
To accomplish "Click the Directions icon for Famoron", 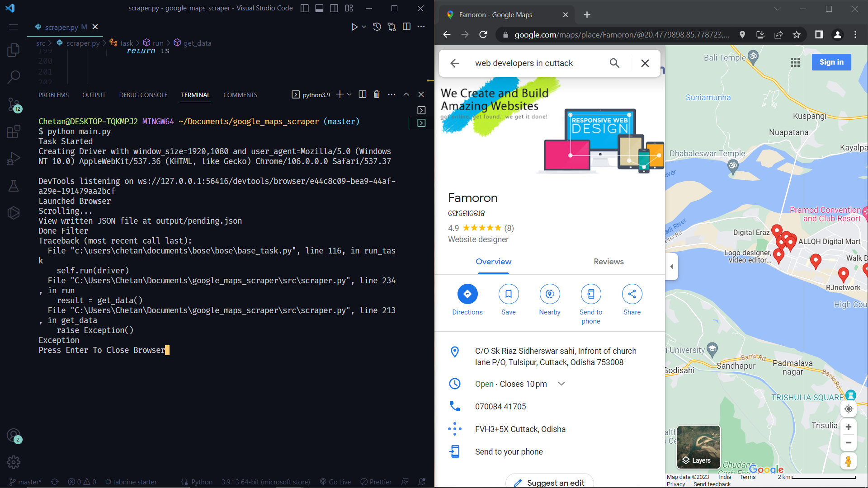I will point(467,294).
